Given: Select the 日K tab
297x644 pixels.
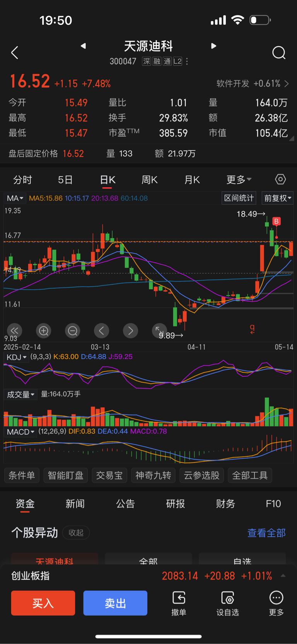Looking at the screenshot, I should pyautogui.click(x=108, y=179).
